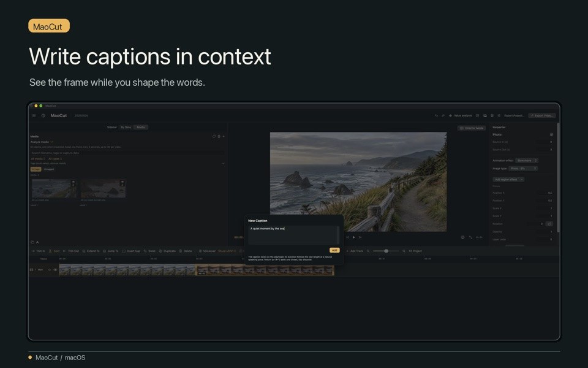Click the Export Video button
The image size is (588, 368).
(x=542, y=116)
